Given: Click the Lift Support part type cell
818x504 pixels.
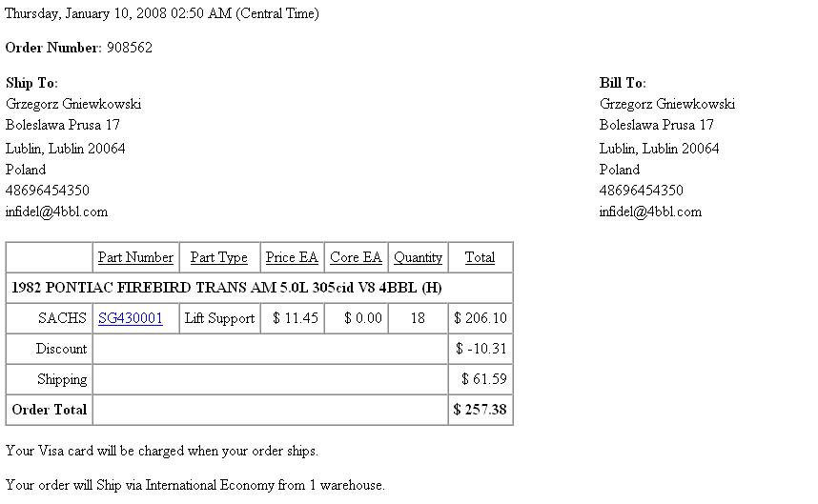Looking at the screenshot, I should (x=219, y=318).
